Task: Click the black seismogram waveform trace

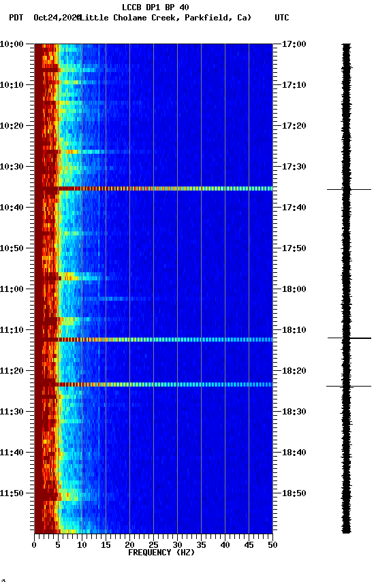Action: point(346,289)
